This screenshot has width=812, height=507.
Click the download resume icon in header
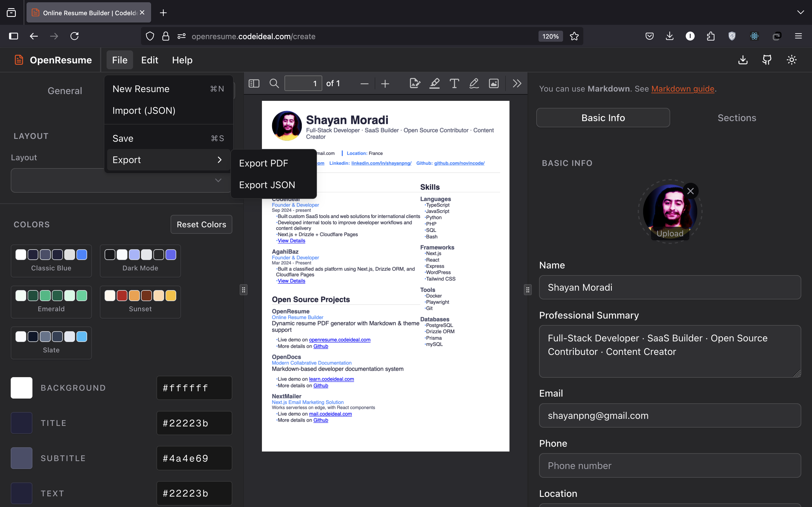click(x=743, y=60)
